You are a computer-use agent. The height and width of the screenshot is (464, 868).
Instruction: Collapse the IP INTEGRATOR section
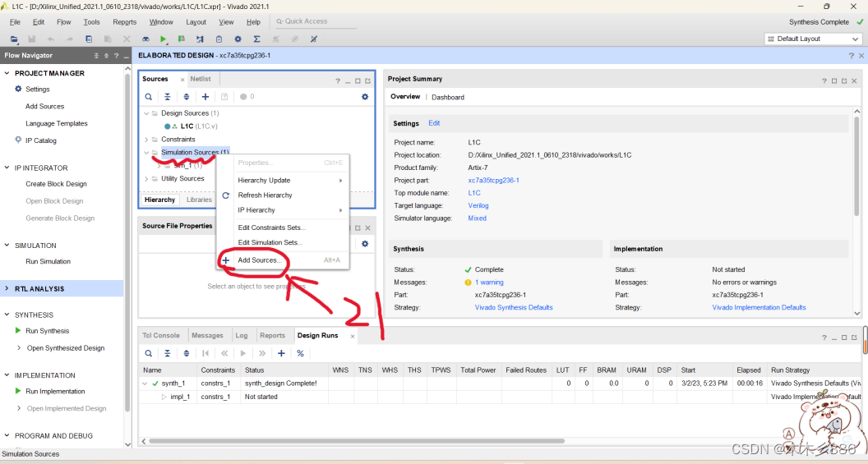7,168
